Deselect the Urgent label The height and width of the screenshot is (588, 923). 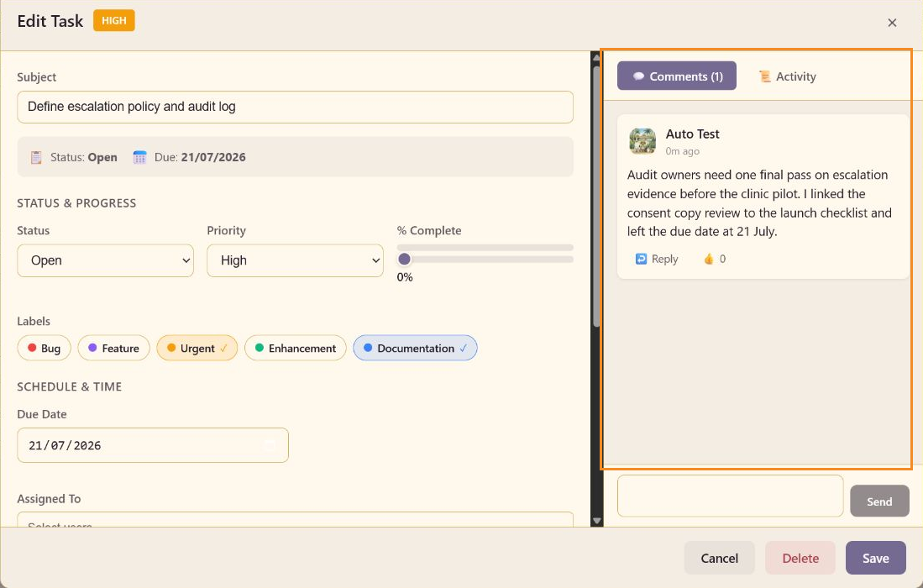click(x=197, y=348)
